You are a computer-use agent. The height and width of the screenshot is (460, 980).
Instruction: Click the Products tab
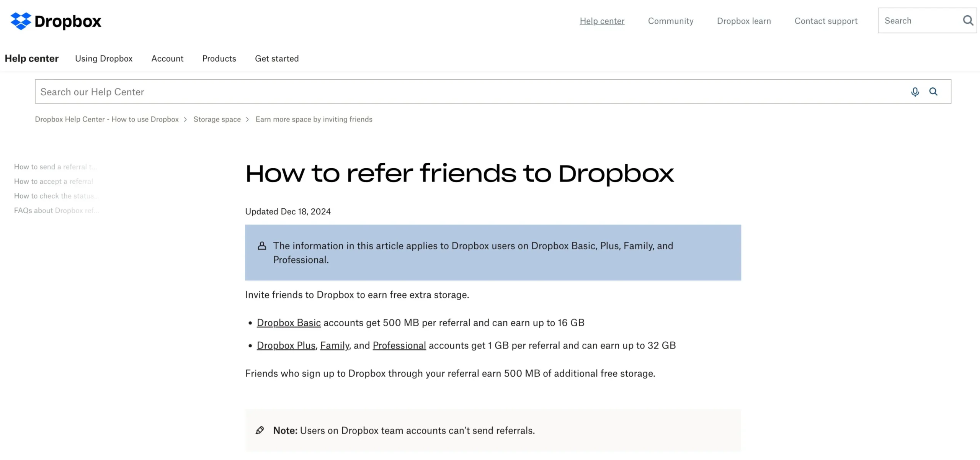coord(219,58)
